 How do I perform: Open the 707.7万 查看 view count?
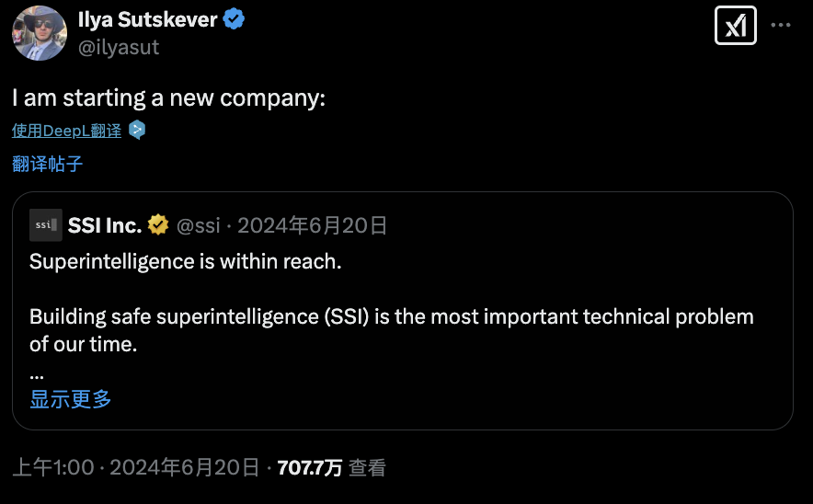click(x=332, y=468)
